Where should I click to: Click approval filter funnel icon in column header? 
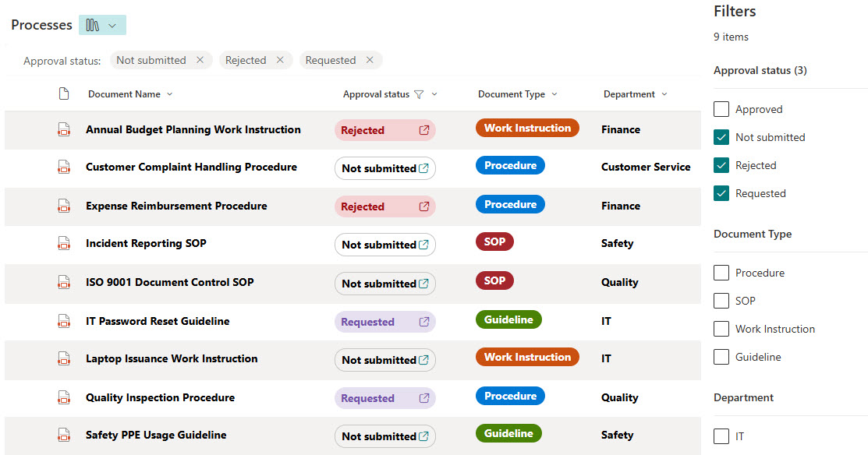[x=419, y=94]
